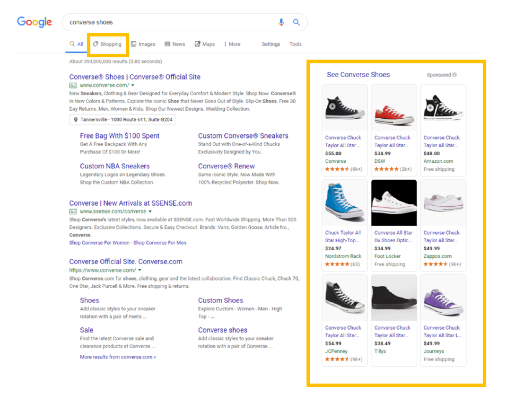The width and height of the screenshot is (532, 404).
Task: Open Converse New Arrivals at SSENSE.com
Action: [131, 203]
